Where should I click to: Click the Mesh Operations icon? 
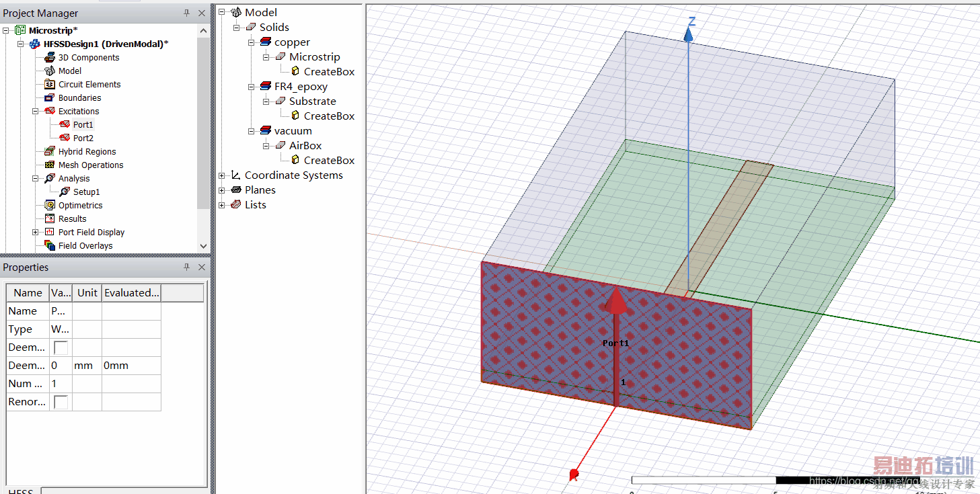[x=50, y=165]
